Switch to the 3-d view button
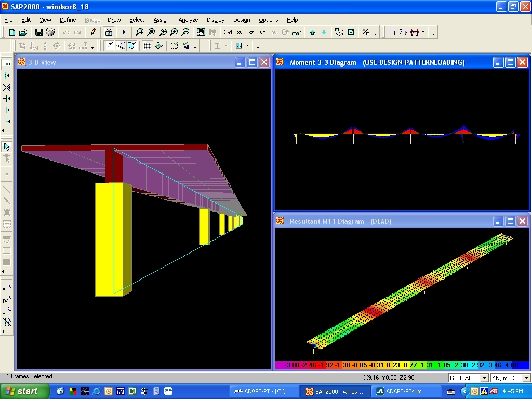The image size is (532, 399). 228,32
